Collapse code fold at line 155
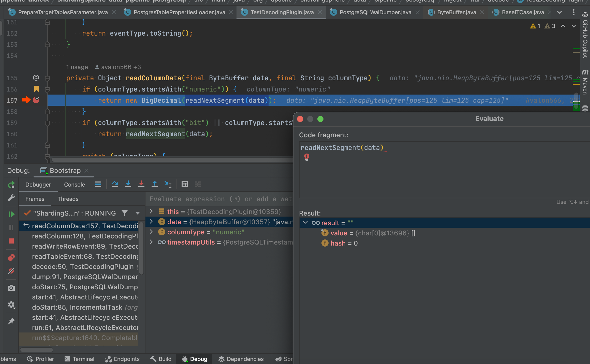Image resolution: width=590 pixels, height=364 pixels. [47, 78]
